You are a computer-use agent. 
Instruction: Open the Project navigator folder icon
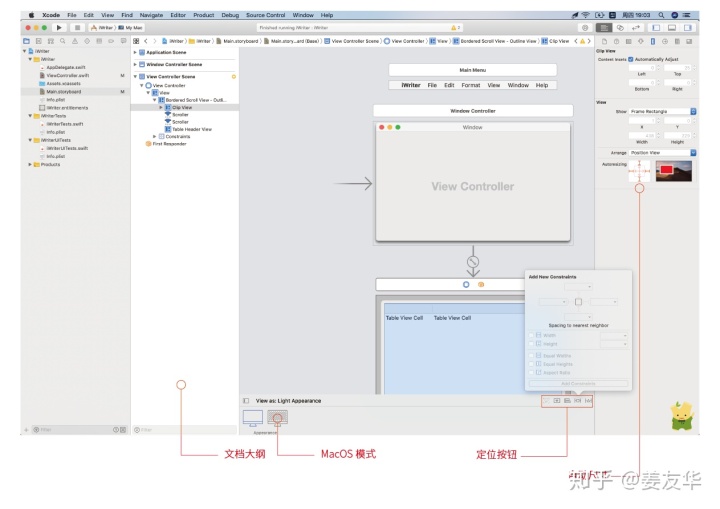tap(26, 41)
